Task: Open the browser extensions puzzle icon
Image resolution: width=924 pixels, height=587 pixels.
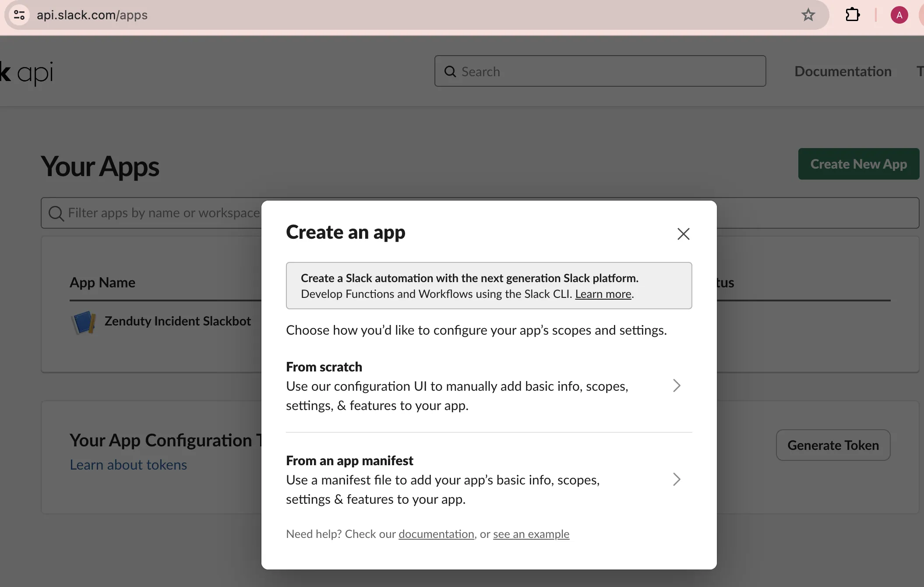Action: [852, 15]
